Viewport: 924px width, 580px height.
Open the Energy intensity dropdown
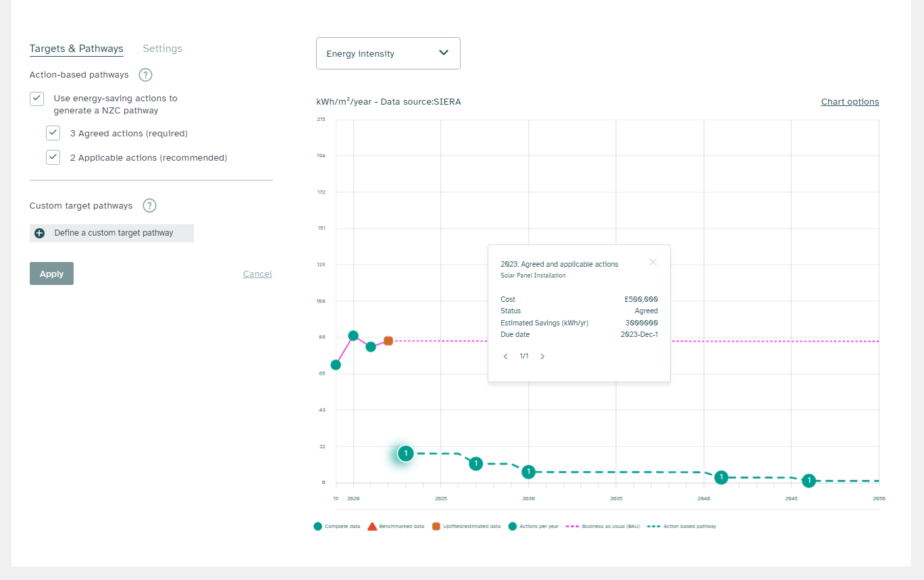click(388, 53)
